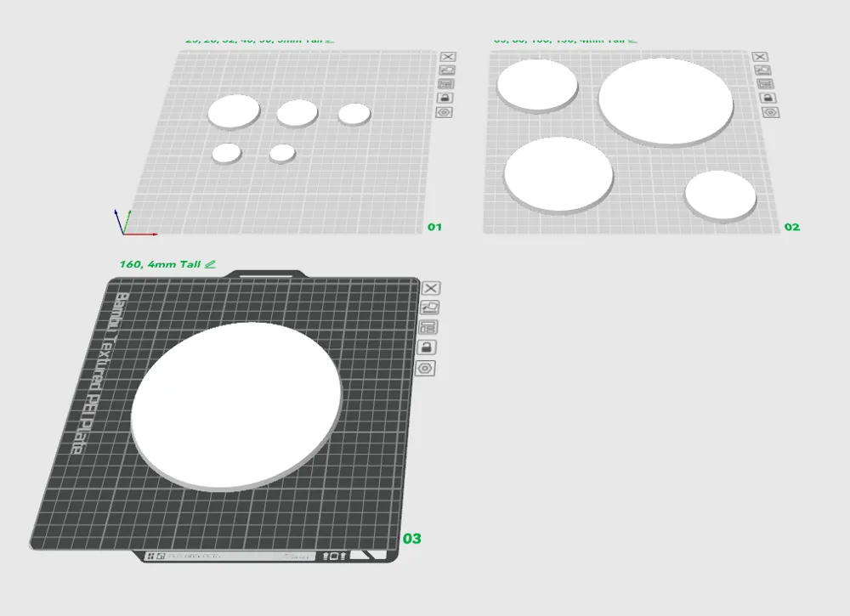Click the green 02 plate number label
Screen dimensions: 850x616
[792, 227]
